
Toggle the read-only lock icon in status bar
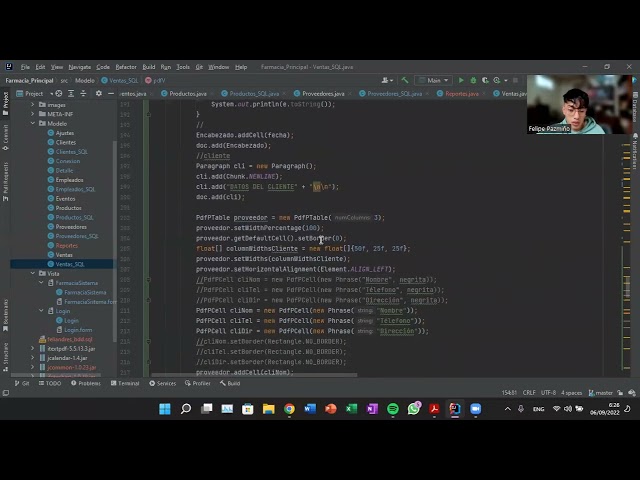coord(620,393)
